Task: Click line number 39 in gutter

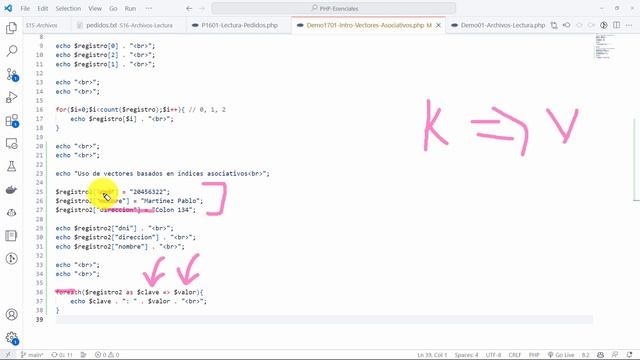Action: point(39,320)
